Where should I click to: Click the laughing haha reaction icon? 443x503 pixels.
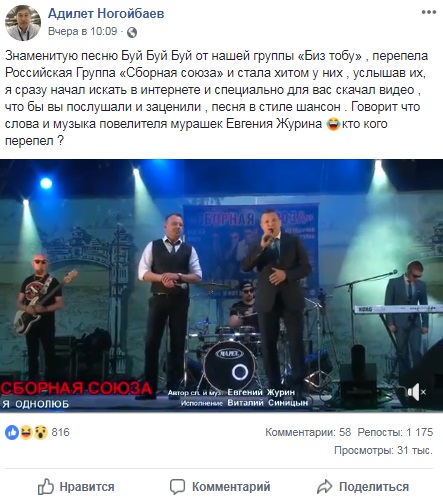point(26,432)
